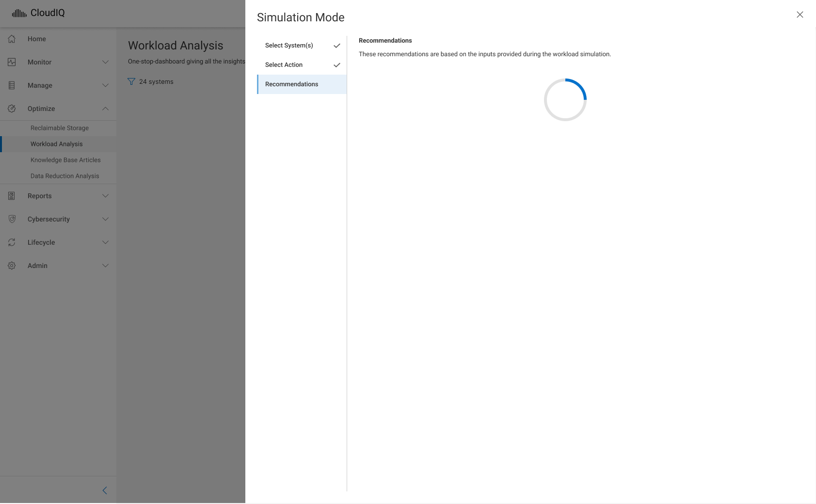816x504 pixels.
Task: Close the Simulation Mode panel
Action: click(800, 15)
